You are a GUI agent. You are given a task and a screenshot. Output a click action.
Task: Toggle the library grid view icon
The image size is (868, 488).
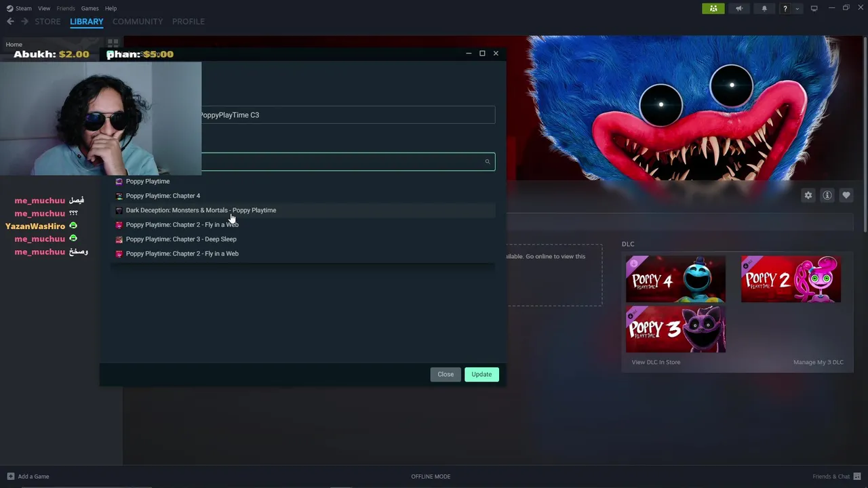[x=113, y=43]
